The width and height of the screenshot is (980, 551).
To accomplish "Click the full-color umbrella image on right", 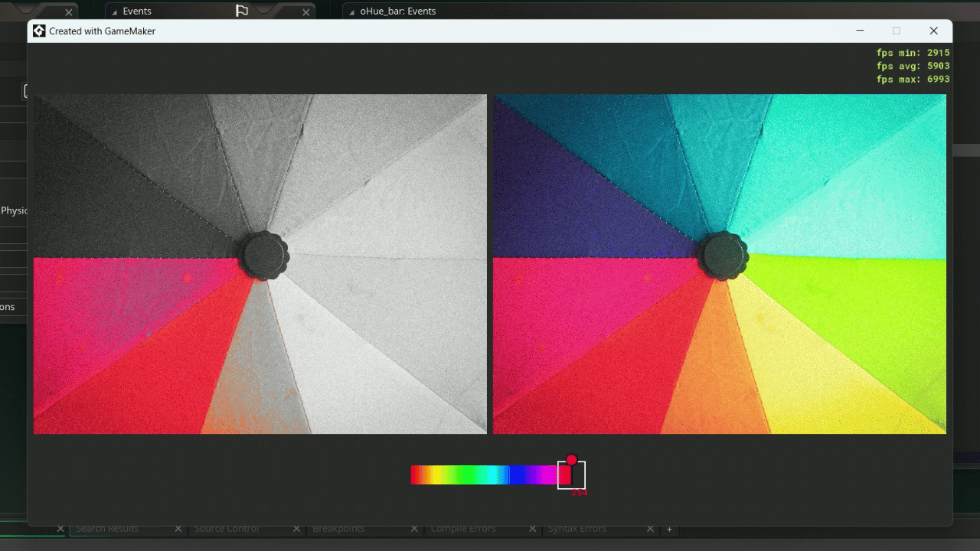I will (x=719, y=264).
